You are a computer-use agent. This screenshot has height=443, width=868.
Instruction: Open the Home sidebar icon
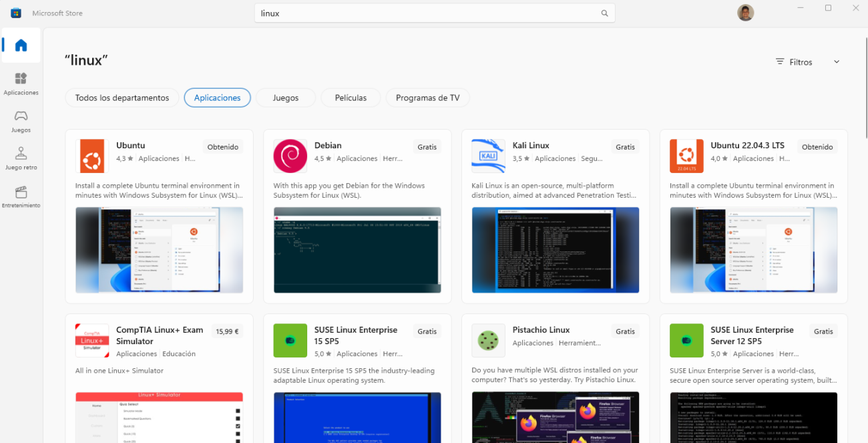click(21, 45)
